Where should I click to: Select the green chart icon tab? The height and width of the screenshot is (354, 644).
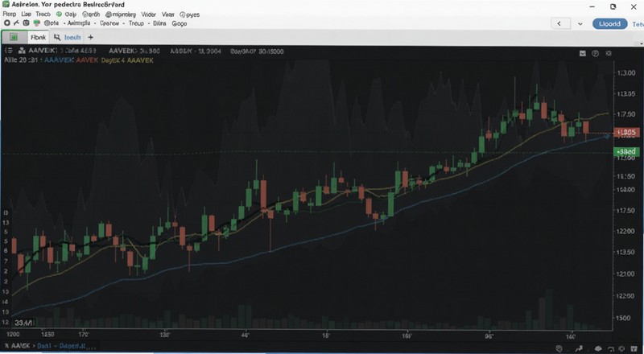[14, 37]
